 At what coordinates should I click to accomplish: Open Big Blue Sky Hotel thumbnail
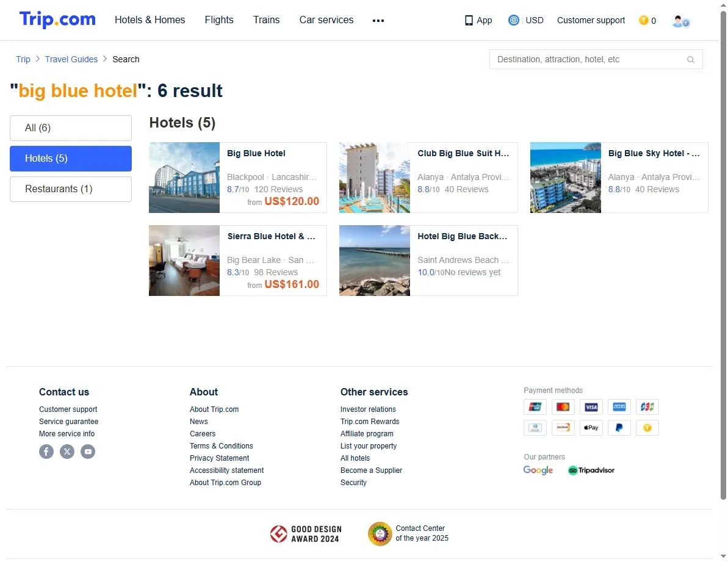pos(566,178)
